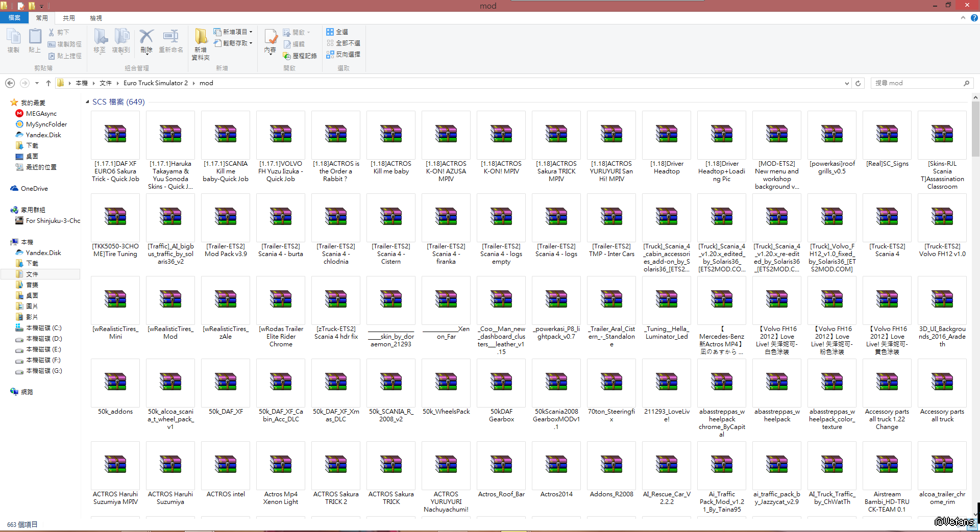
Task: Open the 檢視 (View) ribbon tab
Action: (x=96, y=18)
